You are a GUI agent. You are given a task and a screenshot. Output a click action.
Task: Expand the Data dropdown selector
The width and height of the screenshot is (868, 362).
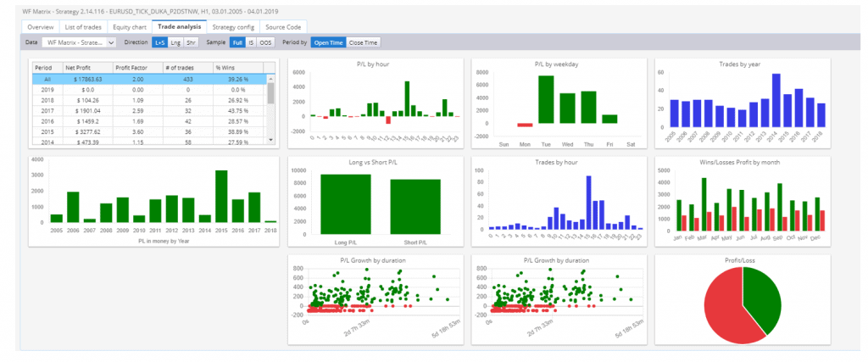(x=79, y=42)
